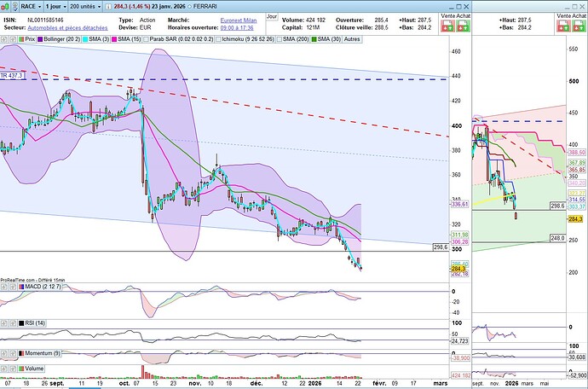The height and width of the screenshot is (389, 588).
Task: Enable the SMA (200) indicator
Action: 293,39
